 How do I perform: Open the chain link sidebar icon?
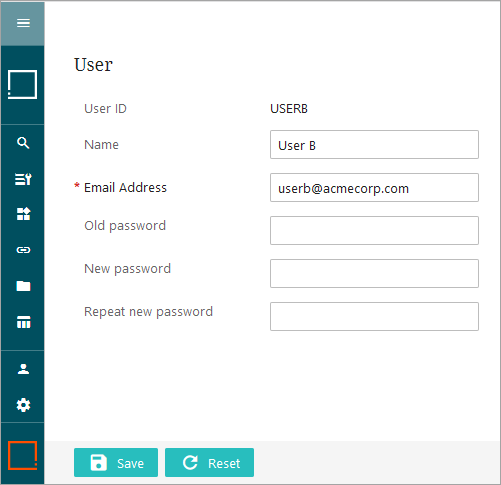point(23,250)
